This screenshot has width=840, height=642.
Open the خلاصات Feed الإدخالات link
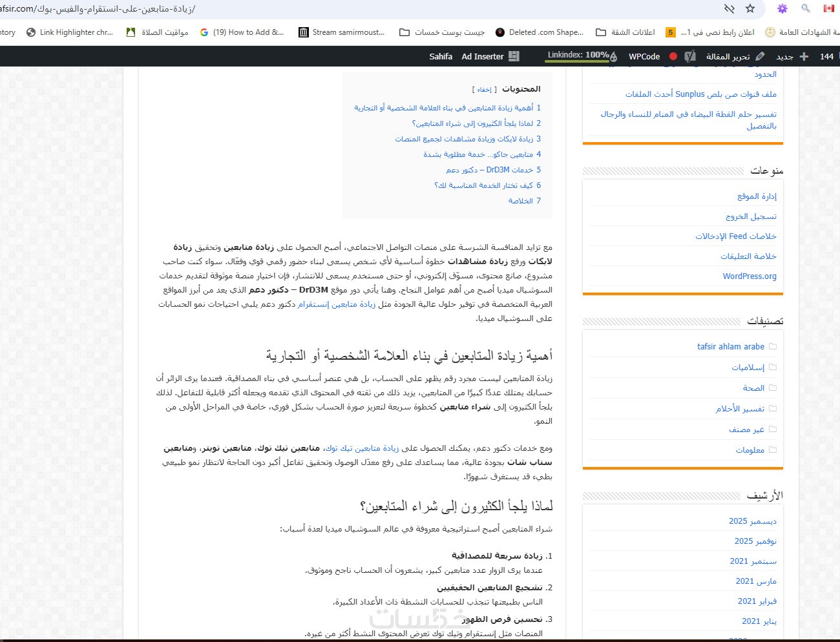[736, 236]
